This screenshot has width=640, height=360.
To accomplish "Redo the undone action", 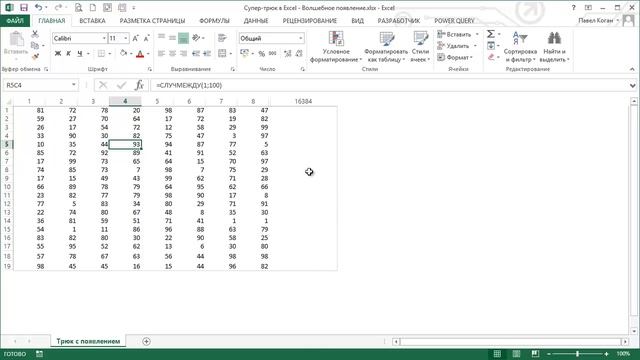I will (x=58, y=7).
